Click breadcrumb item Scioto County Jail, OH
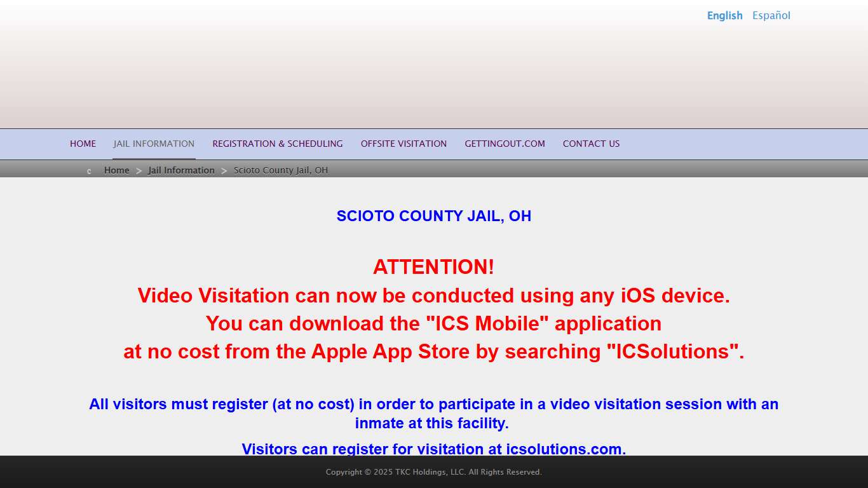 281,170
